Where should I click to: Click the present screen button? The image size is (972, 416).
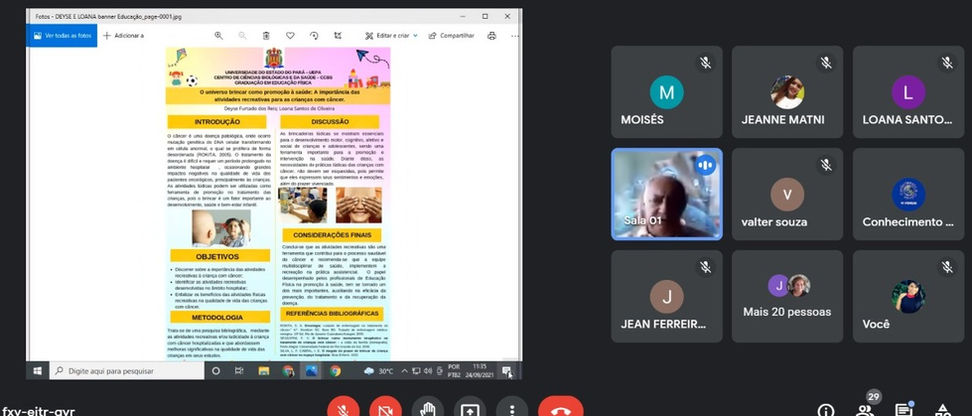coord(469,409)
